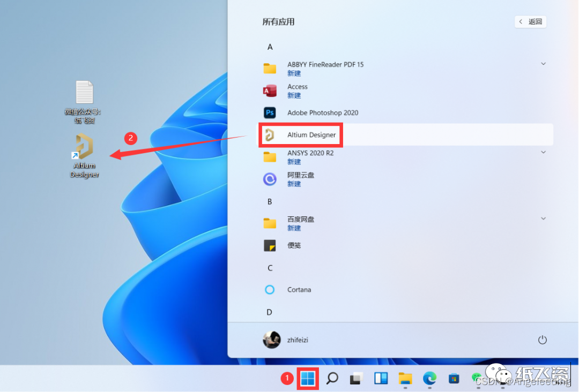Expand the 百度网盘 folder
The height and width of the screenshot is (392, 579).
[543, 218]
